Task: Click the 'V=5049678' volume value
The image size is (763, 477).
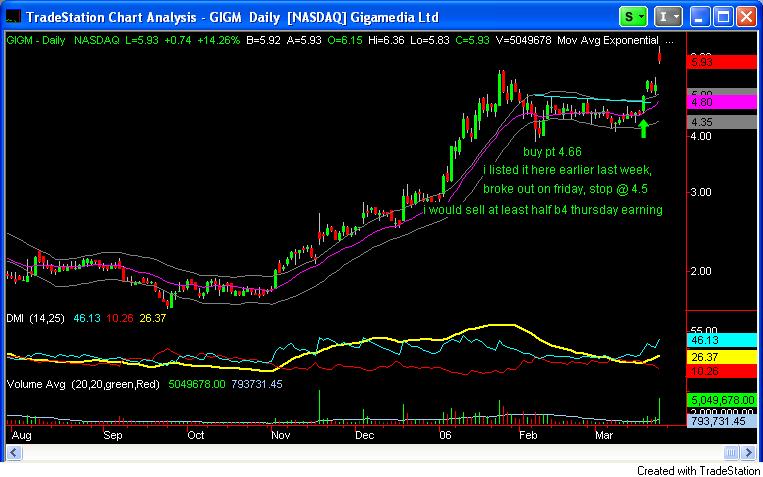Action: click(x=524, y=41)
